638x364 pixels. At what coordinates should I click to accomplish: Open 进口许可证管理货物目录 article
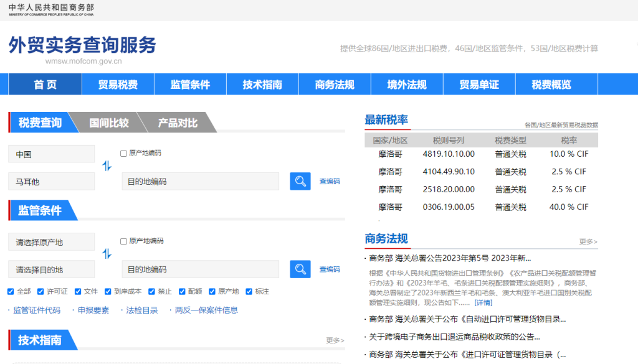(x=467, y=354)
